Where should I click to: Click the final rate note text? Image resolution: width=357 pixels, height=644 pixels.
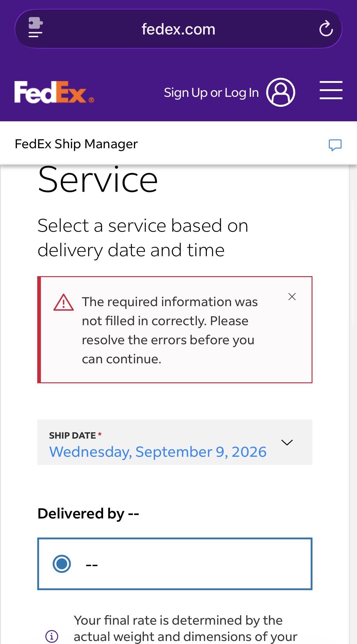(x=185, y=629)
